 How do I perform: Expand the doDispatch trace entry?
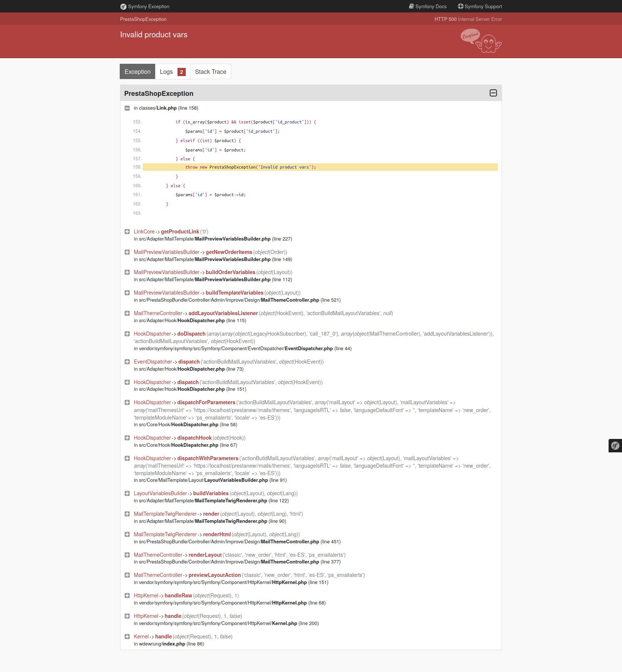click(x=127, y=334)
